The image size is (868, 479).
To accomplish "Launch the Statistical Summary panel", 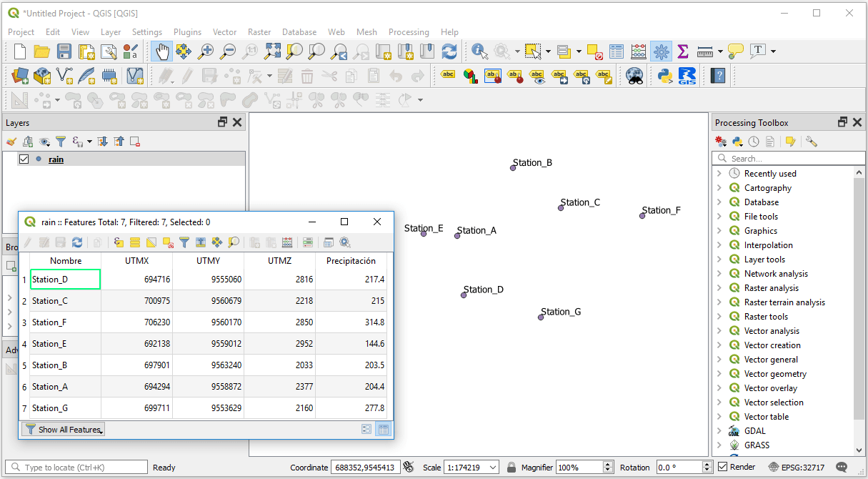I will click(682, 51).
